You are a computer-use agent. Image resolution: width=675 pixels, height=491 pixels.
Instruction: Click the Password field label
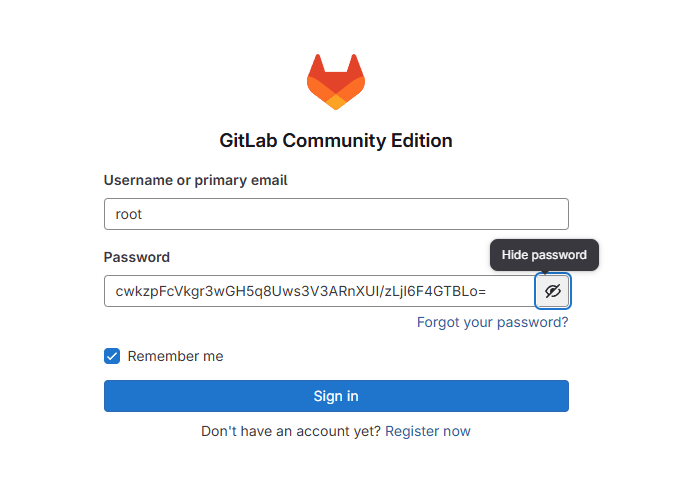pos(137,257)
